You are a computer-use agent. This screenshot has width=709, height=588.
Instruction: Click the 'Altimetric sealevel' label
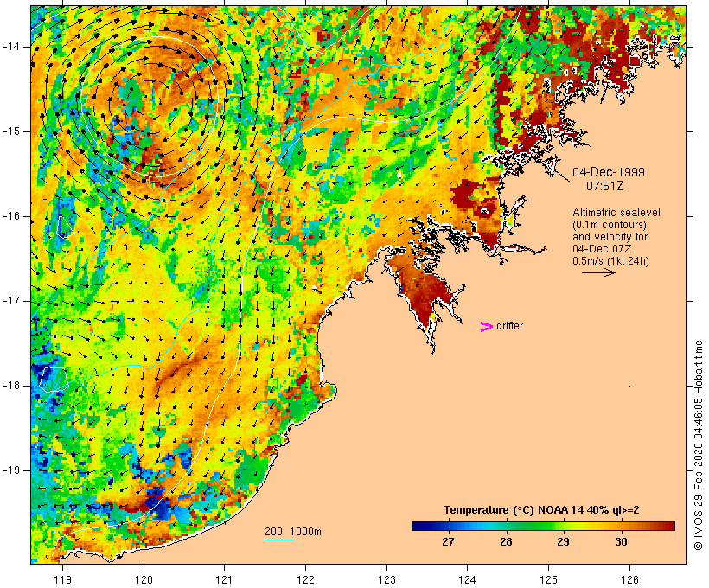point(616,213)
